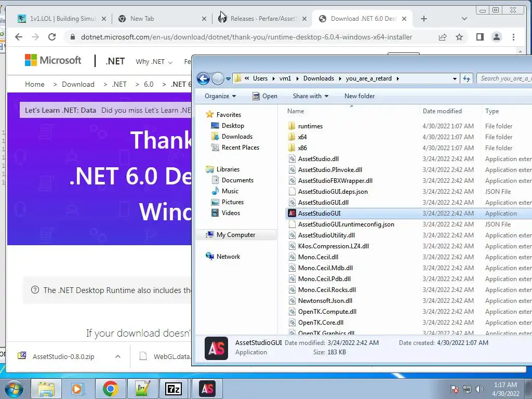The width and height of the screenshot is (532, 399).
Task: Click Explorer forward navigation button
Action: (x=218, y=79)
